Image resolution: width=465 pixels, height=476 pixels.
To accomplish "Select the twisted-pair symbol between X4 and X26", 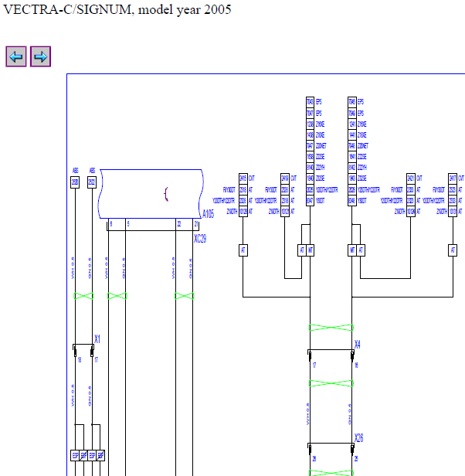I will pos(331,383).
